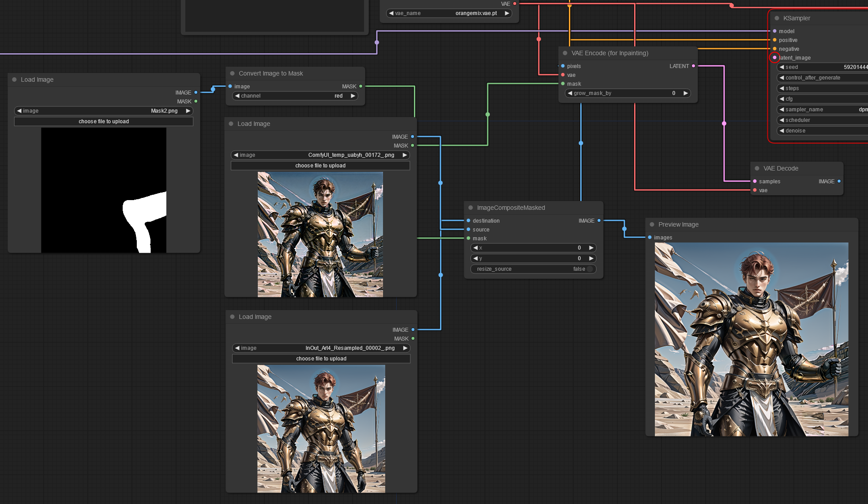Image resolution: width=868 pixels, height=504 pixels.
Task: Toggle the resize_source false switch
Action: click(590, 269)
